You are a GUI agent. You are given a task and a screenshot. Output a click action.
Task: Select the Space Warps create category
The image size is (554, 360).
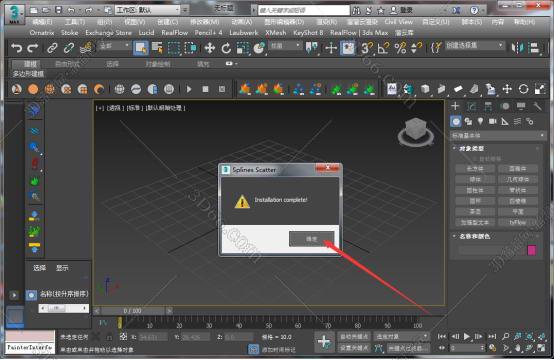pos(517,122)
